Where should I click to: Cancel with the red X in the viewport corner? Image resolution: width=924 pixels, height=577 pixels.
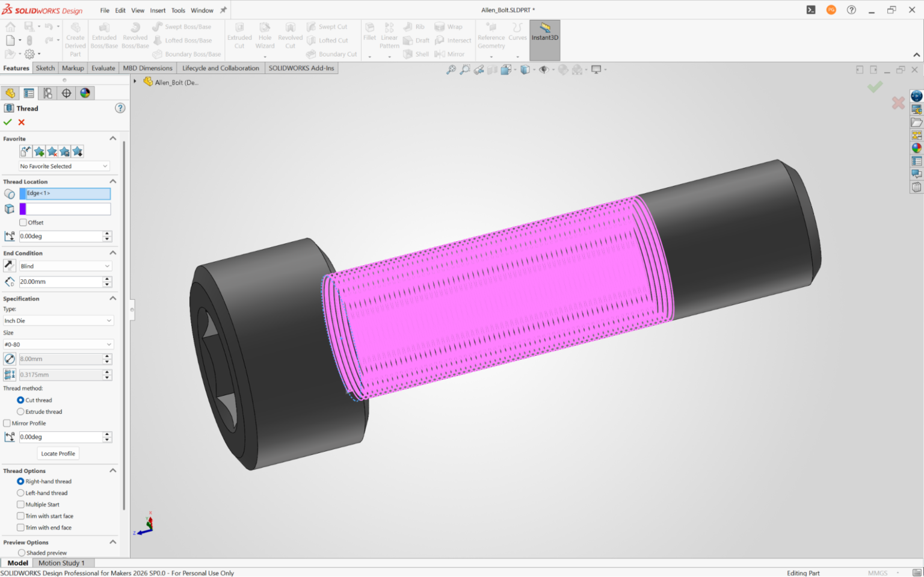[x=898, y=103]
